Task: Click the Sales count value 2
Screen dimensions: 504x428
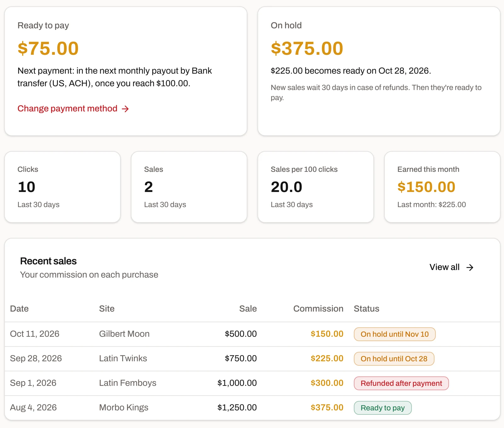Action: pos(149,187)
